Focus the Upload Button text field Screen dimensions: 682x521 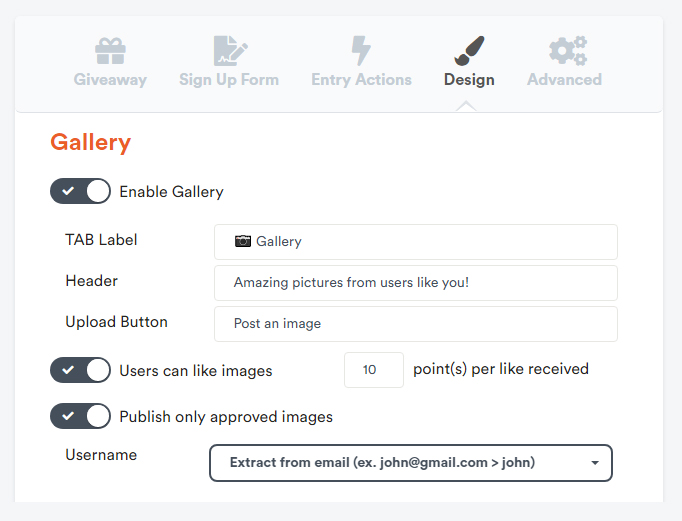(x=416, y=324)
